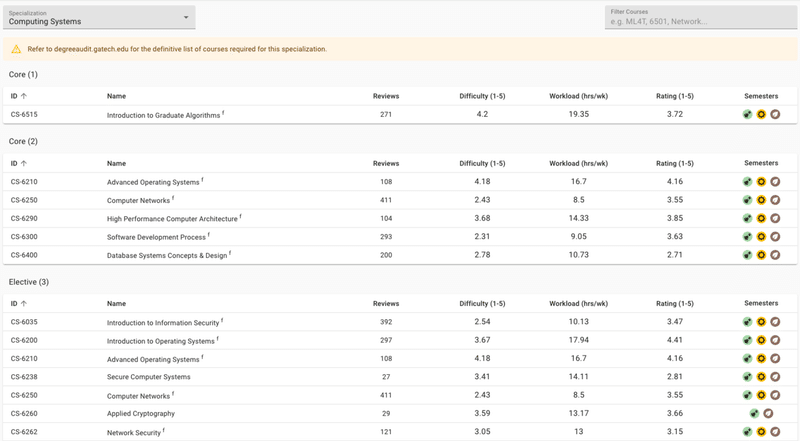Click the Filter Courses input field
Viewport: 800px width, 441px height.
click(701, 17)
